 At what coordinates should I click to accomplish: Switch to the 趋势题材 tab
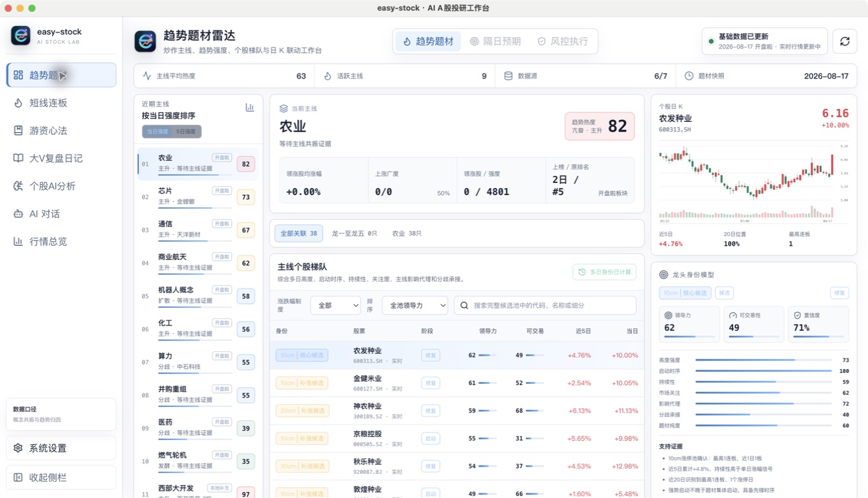click(x=428, y=41)
